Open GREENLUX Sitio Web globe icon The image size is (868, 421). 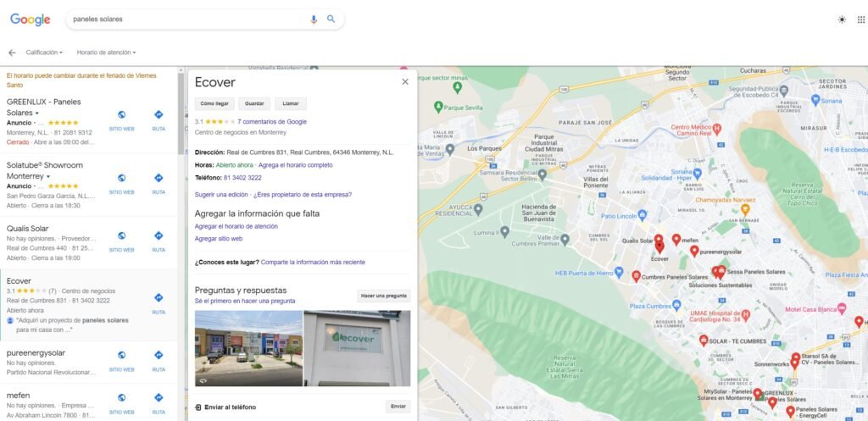click(x=122, y=114)
